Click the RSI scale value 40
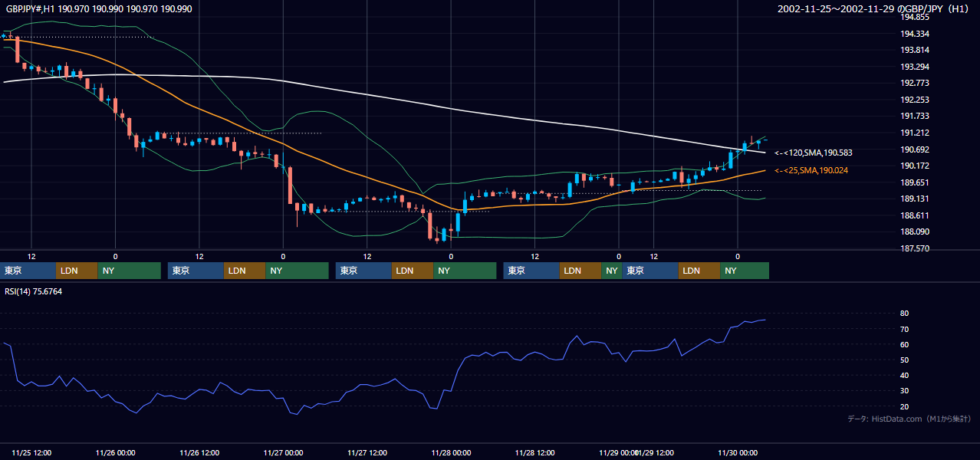 coord(905,375)
